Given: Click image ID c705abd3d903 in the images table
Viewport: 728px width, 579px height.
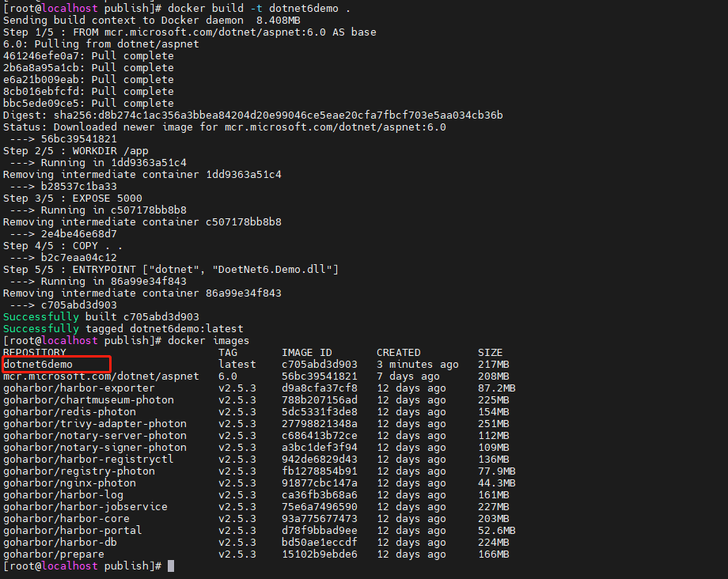Looking at the screenshot, I should 320,364.
